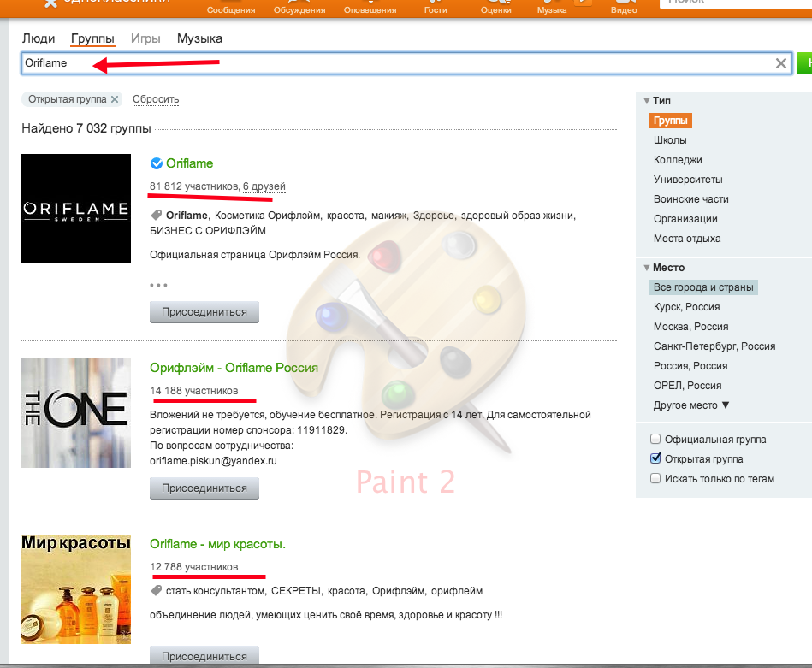Filter by Курск, Россия
Viewport: 812px width, 668px height.
[x=687, y=307]
